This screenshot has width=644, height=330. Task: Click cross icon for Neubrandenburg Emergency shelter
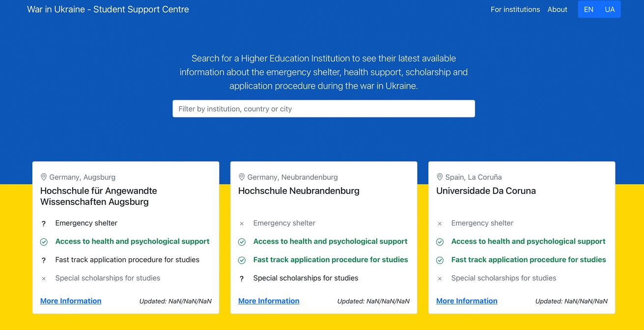click(242, 223)
